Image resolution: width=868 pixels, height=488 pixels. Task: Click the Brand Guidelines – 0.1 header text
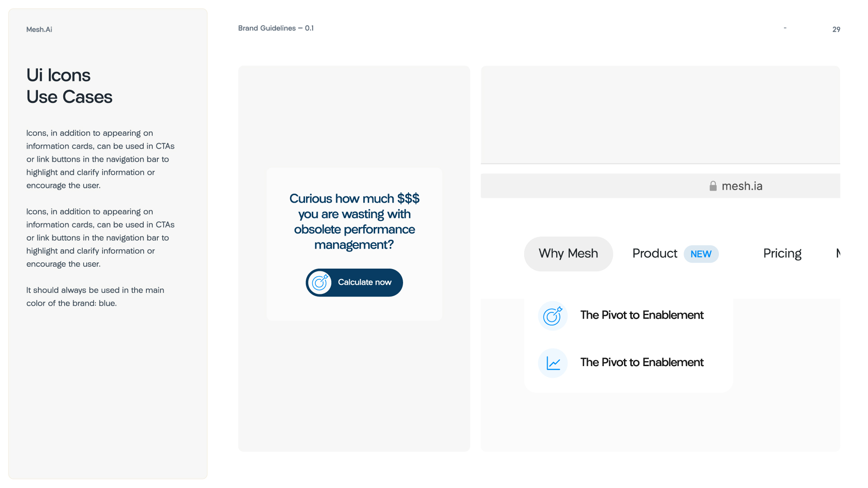[x=276, y=28]
